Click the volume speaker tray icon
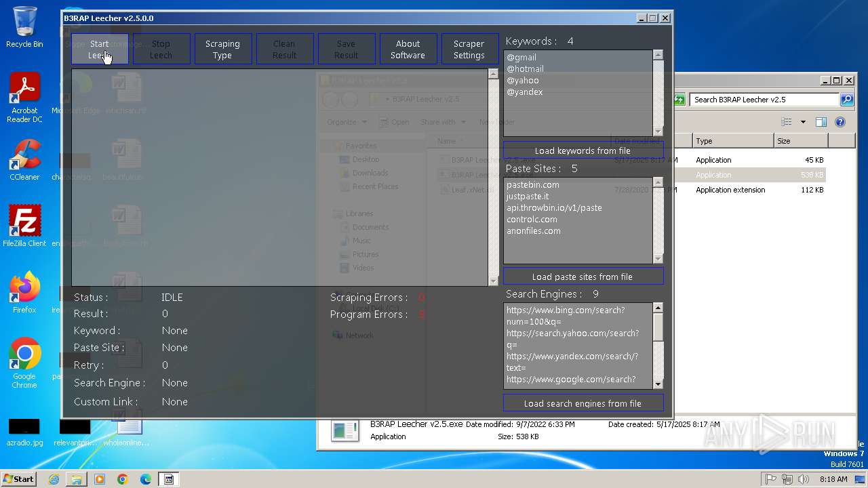This screenshot has height=488, width=868. (804, 479)
